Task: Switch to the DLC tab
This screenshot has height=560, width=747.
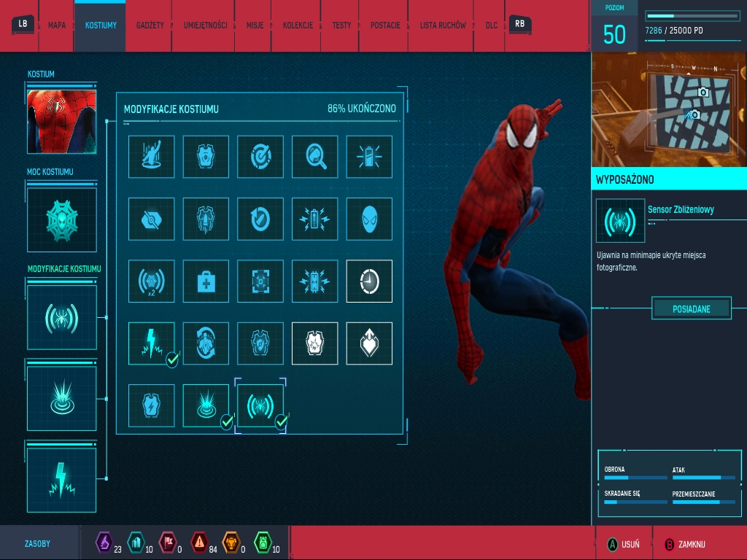Action: [491, 26]
